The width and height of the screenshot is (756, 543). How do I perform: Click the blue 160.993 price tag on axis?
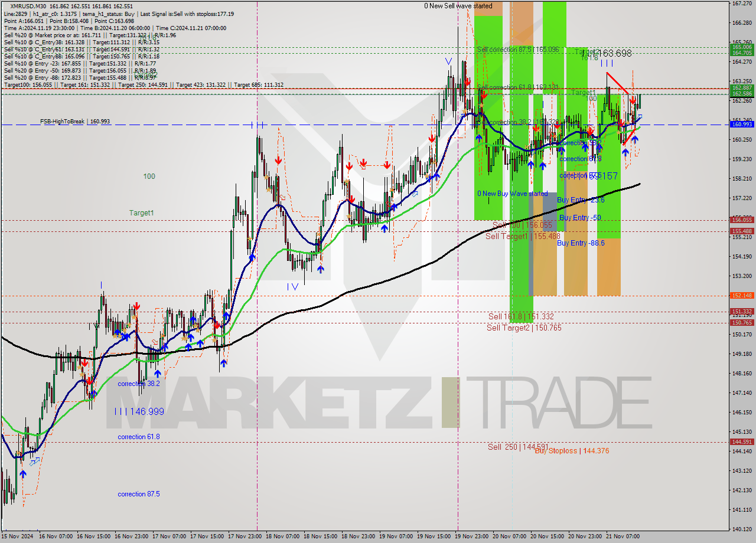click(x=742, y=125)
